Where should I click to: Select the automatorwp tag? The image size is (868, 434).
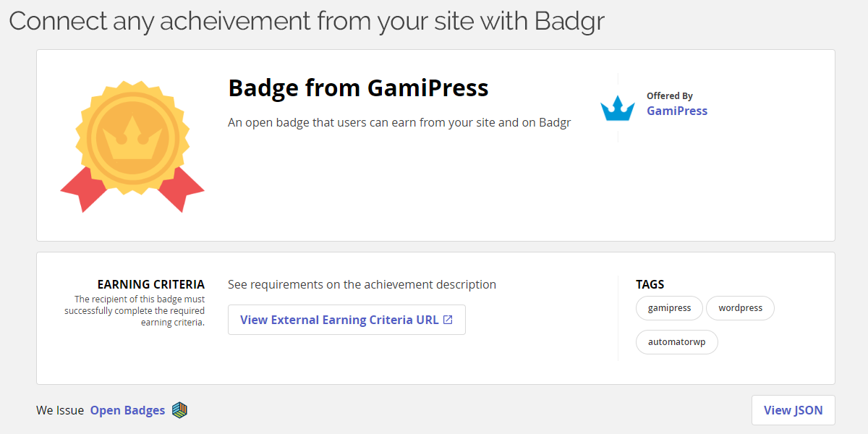coord(676,342)
